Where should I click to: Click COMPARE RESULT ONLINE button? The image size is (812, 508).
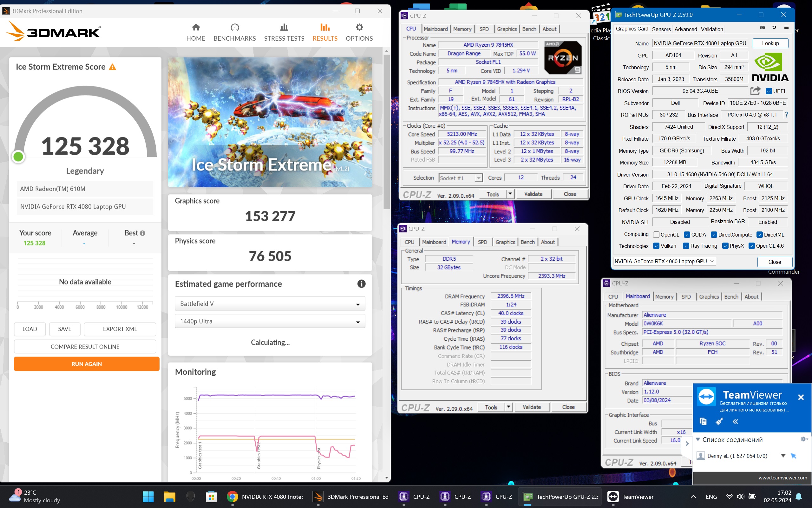[x=85, y=346]
